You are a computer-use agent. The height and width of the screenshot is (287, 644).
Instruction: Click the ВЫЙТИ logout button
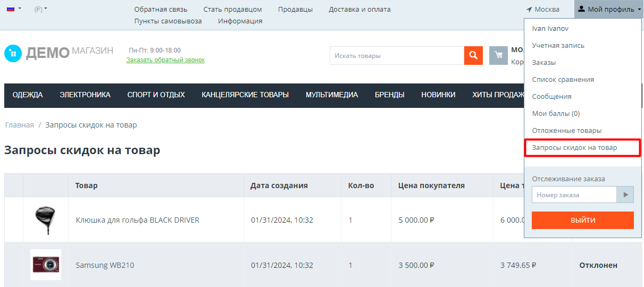[583, 220]
